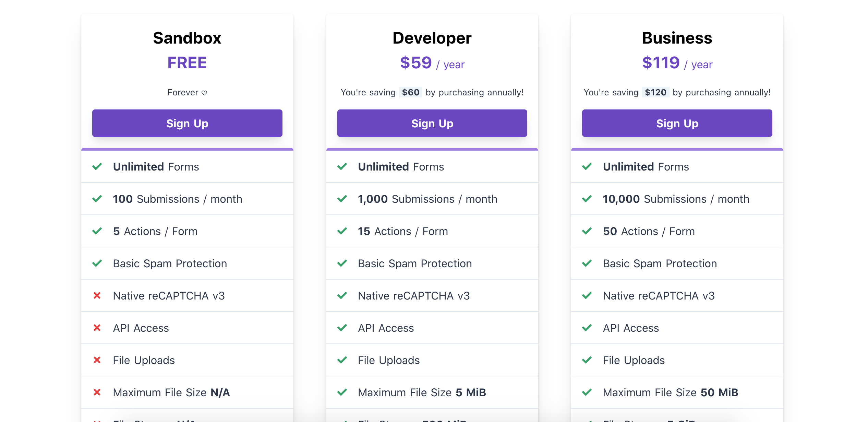The width and height of the screenshot is (868, 422).
Task: Click the Developer plan heading
Action: 432,38
